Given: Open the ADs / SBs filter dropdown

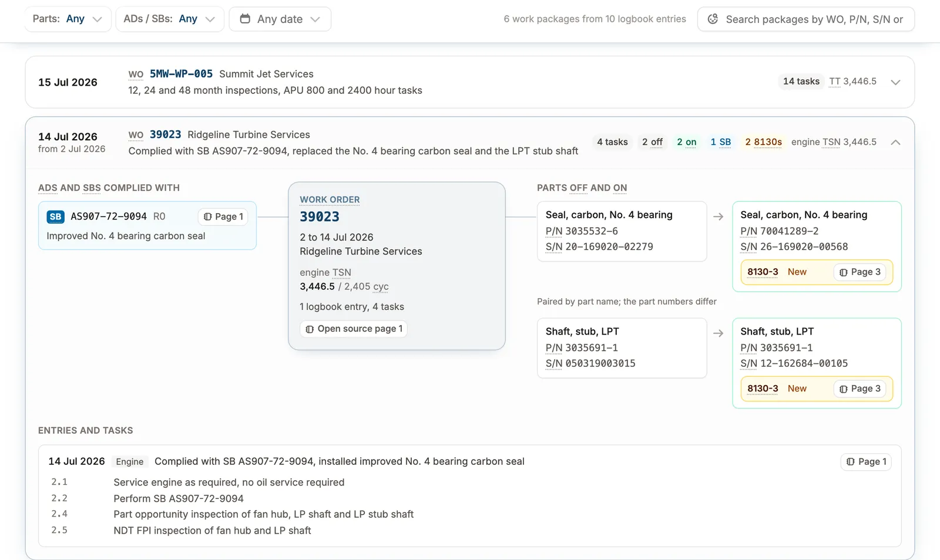Looking at the screenshot, I should coord(169,19).
